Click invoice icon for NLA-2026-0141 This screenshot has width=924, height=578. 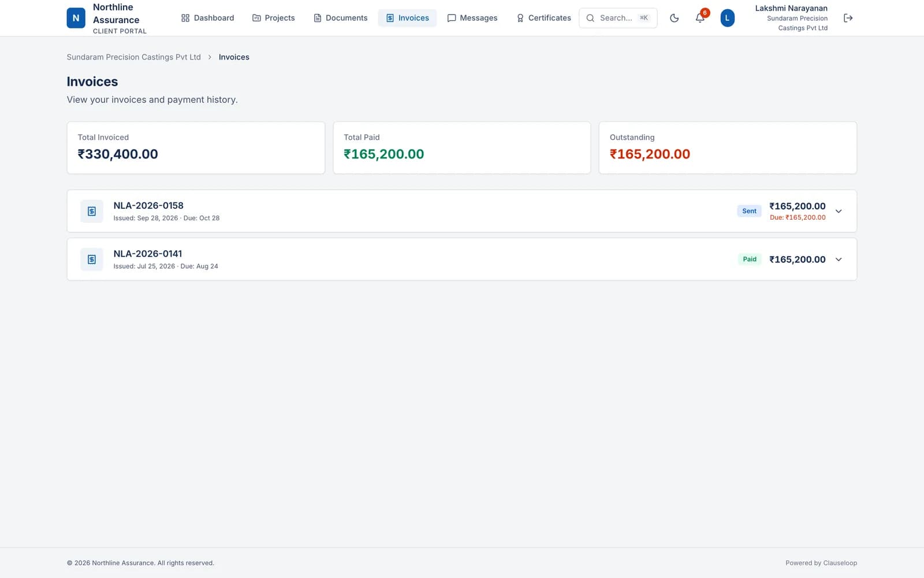pyautogui.click(x=92, y=260)
